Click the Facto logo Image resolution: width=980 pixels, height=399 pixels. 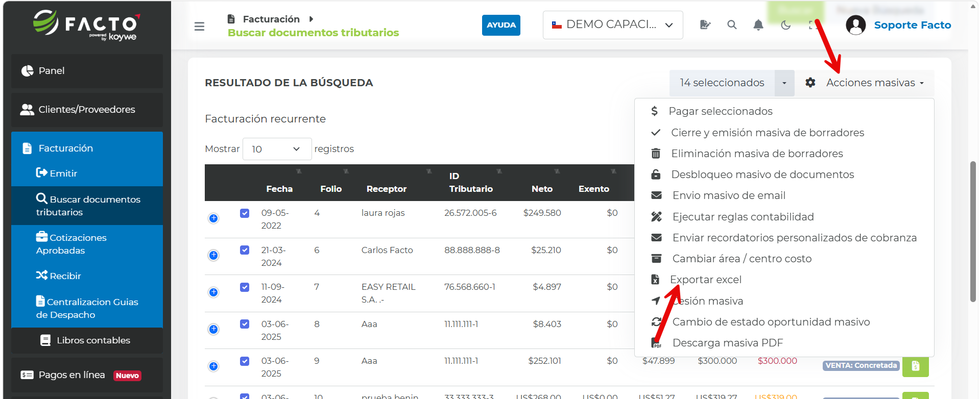[87, 26]
